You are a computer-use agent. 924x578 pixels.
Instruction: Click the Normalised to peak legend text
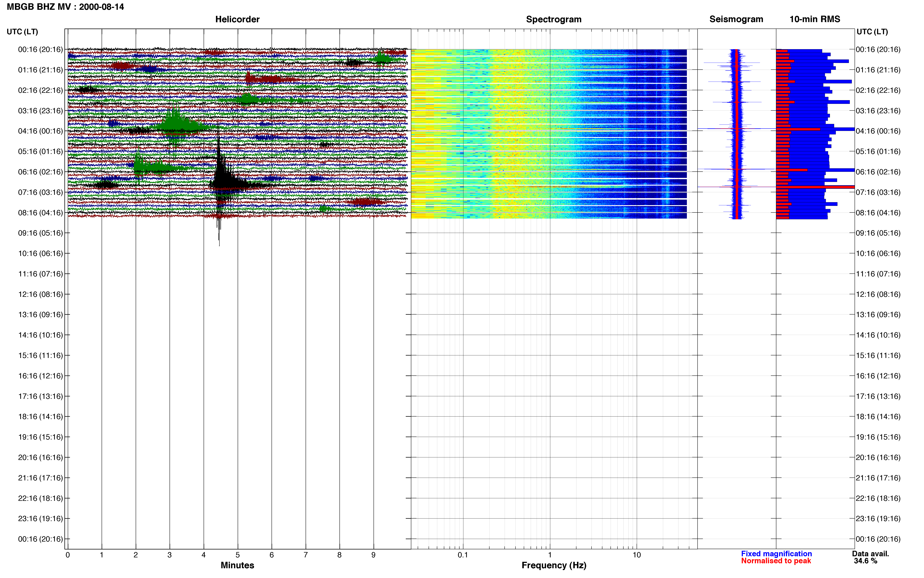point(776,561)
